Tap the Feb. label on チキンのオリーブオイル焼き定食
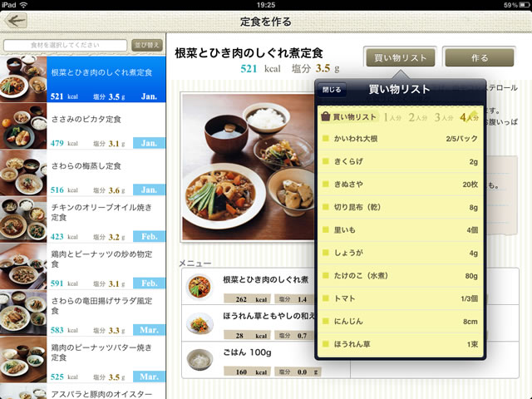Image resolution: width=532 pixels, height=399 pixels. [x=149, y=236]
